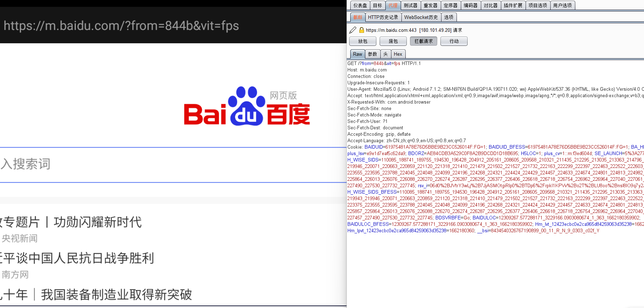Click the Accept: text/html header line
644x308 pixels.
pyautogui.click(x=496, y=95)
